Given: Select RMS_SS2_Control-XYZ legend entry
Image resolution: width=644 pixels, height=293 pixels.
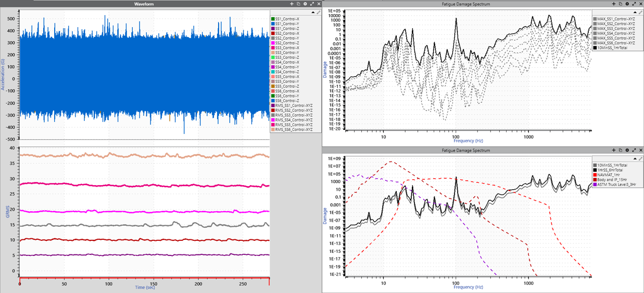Looking at the screenshot, I should pyautogui.click(x=292, y=111).
